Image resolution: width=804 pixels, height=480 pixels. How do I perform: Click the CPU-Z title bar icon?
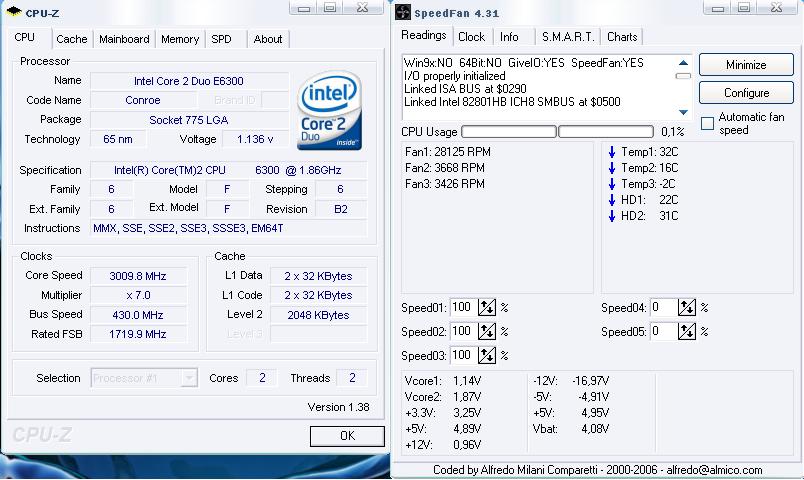coord(13,11)
